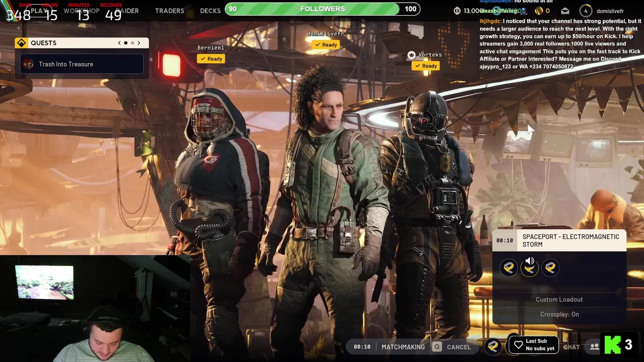Switch to the DECKS tab
Screen dimensions: 644x362
pyautogui.click(x=210, y=11)
